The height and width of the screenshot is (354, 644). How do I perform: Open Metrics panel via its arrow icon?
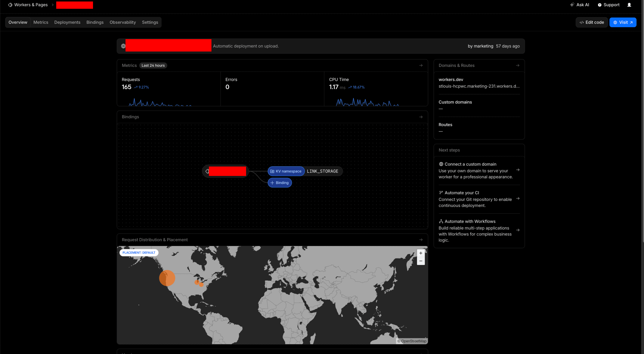pyautogui.click(x=421, y=65)
